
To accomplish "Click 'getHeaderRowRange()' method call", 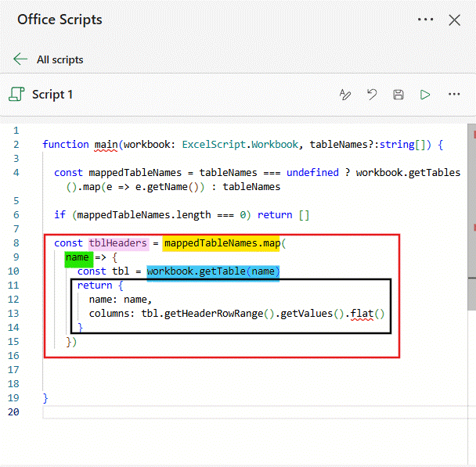I will (219, 314).
